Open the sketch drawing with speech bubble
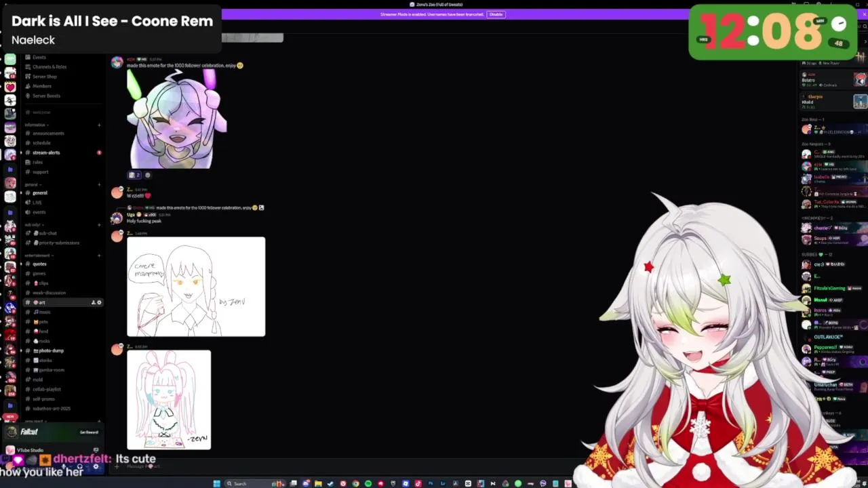The height and width of the screenshot is (488, 868). coord(196,287)
